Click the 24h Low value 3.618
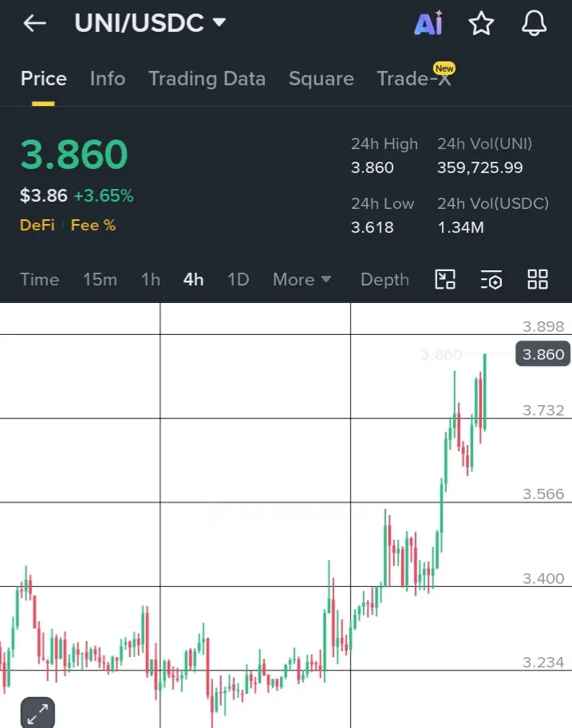 click(x=373, y=227)
